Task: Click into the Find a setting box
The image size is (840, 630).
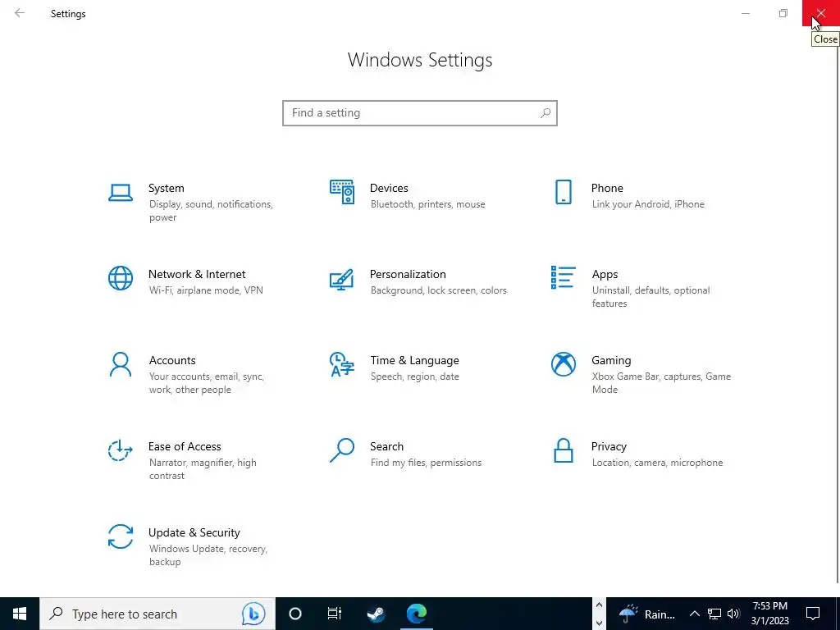Action: coord(420,113)
